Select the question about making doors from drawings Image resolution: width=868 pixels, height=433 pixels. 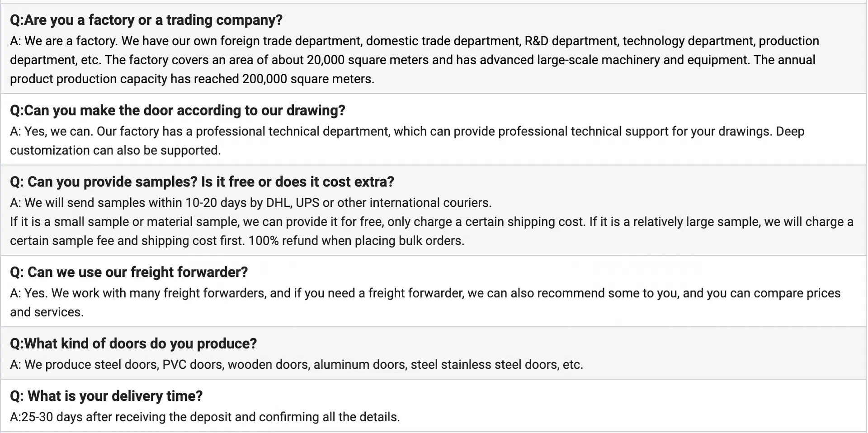click(177, 110)
